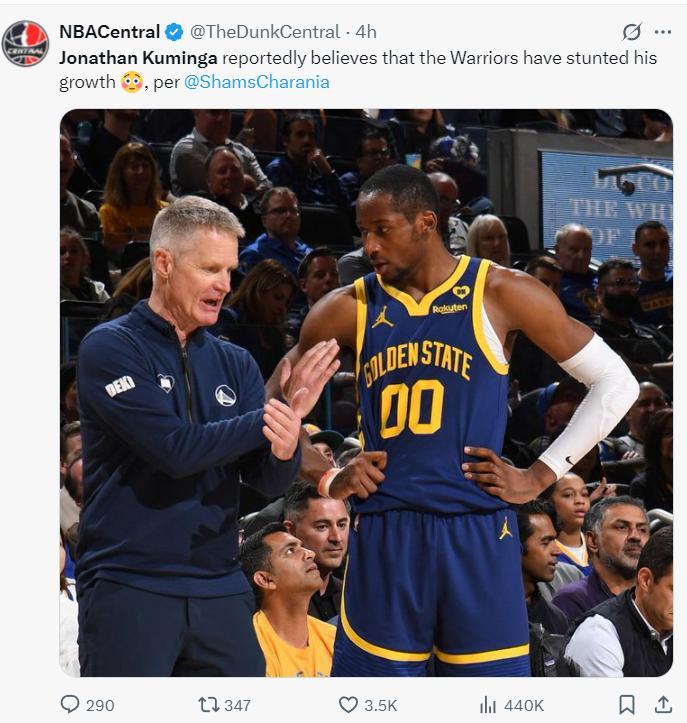Open the @ShamsCharania mention link

257,82
